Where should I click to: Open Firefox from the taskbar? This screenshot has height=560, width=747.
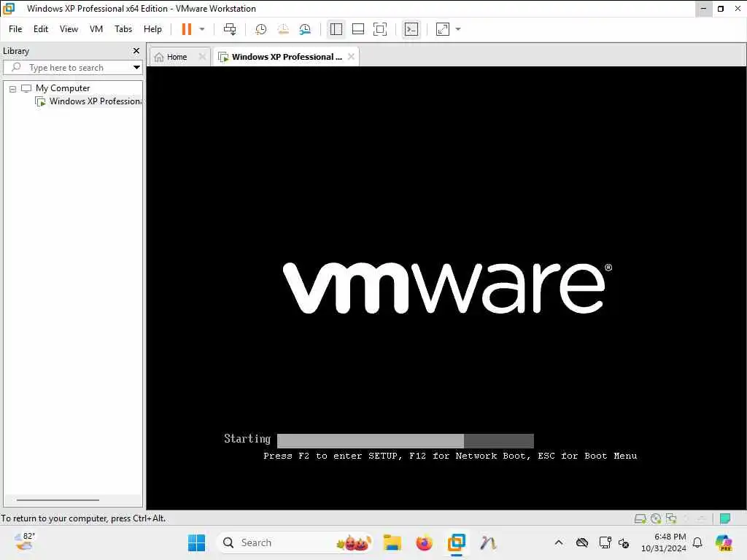coord(424,542)
